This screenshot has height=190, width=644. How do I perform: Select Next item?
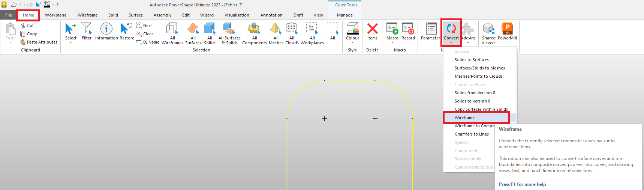144,26
